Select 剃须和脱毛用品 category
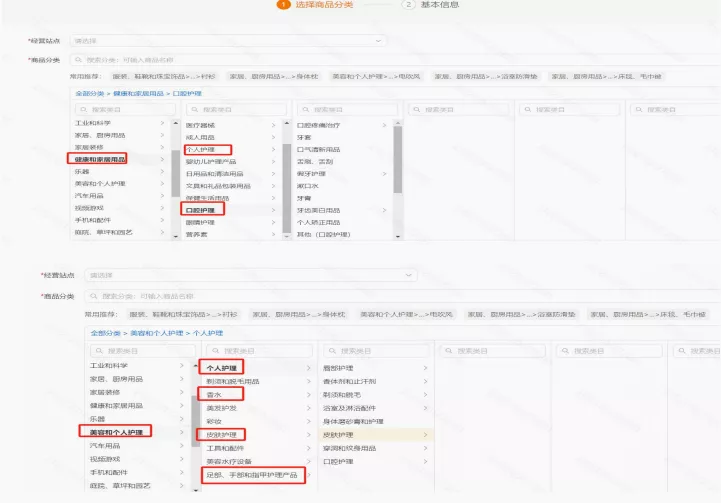The height and width of the screenshot is (503, 721). point(233,382)
